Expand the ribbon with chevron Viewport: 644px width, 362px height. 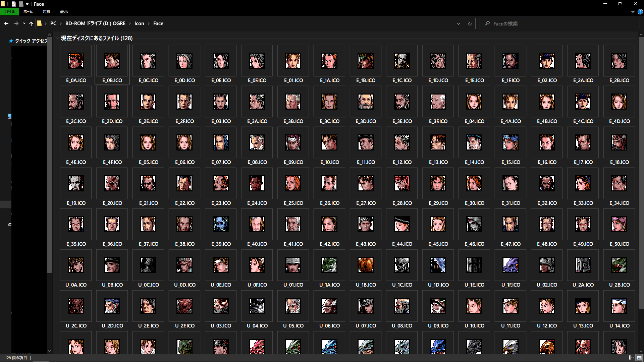pyautogui.click(x=633, y=12)
